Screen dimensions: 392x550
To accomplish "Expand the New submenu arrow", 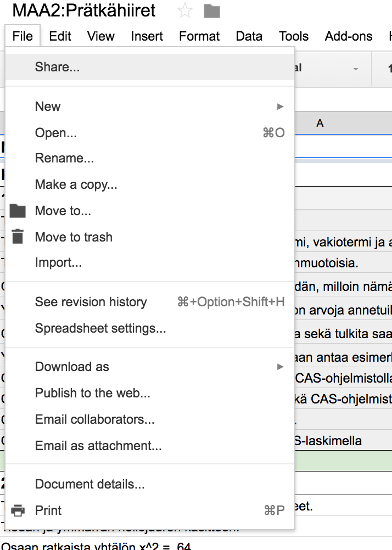I will 280,106.
